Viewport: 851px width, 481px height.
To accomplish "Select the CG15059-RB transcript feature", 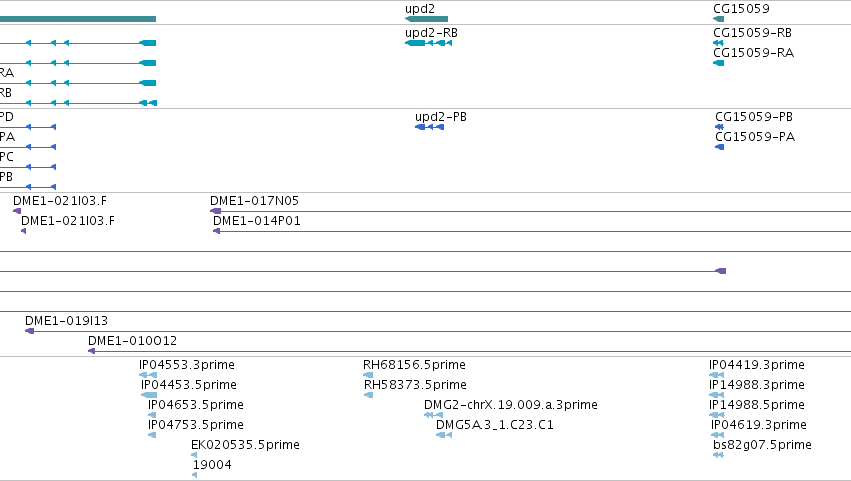I will (x=719, y=43).
